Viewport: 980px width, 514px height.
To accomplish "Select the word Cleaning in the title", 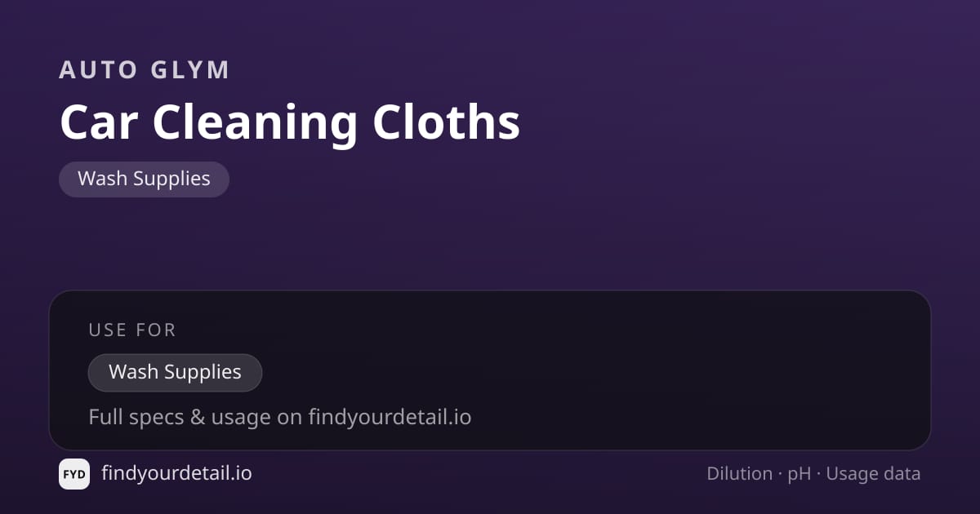I will [255, 124].
